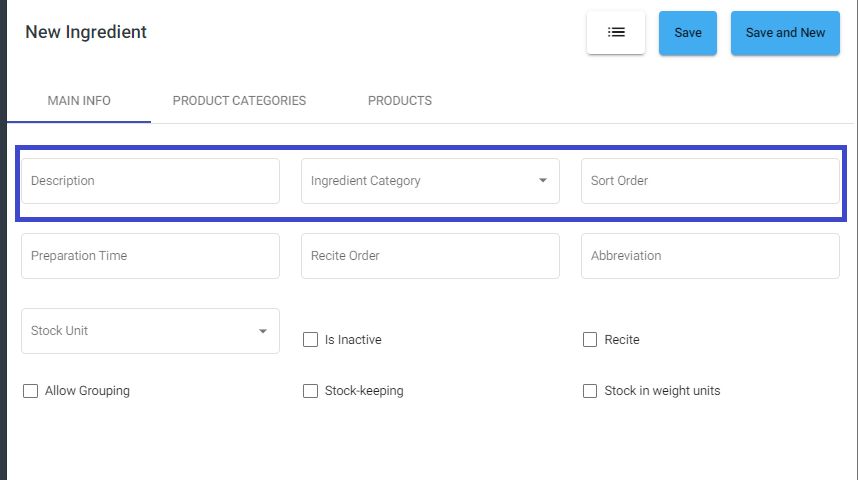Open the Product Categories tab
858x480 pixels.
[x=239, y=101]
